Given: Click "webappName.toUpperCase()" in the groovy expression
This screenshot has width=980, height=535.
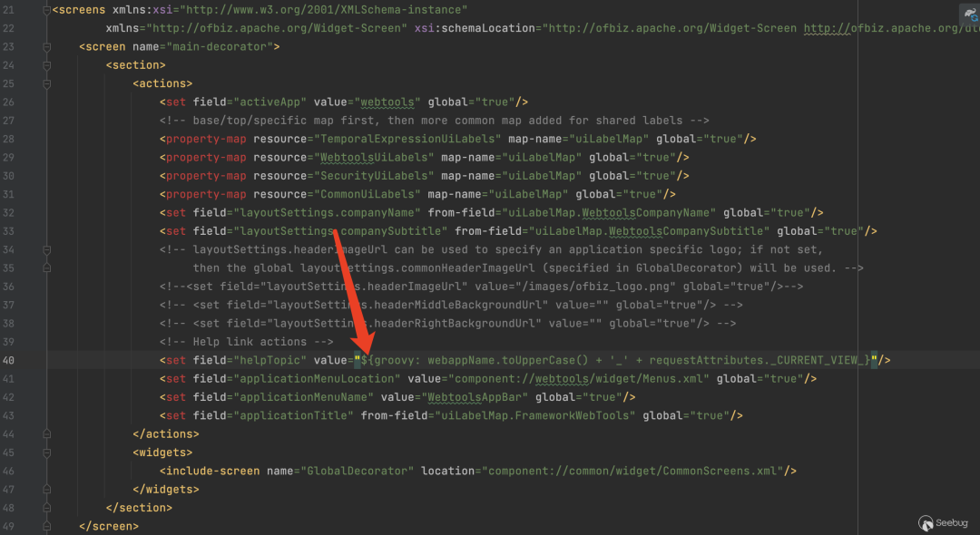Looking at the screenshot, I should tap(508, 360).
